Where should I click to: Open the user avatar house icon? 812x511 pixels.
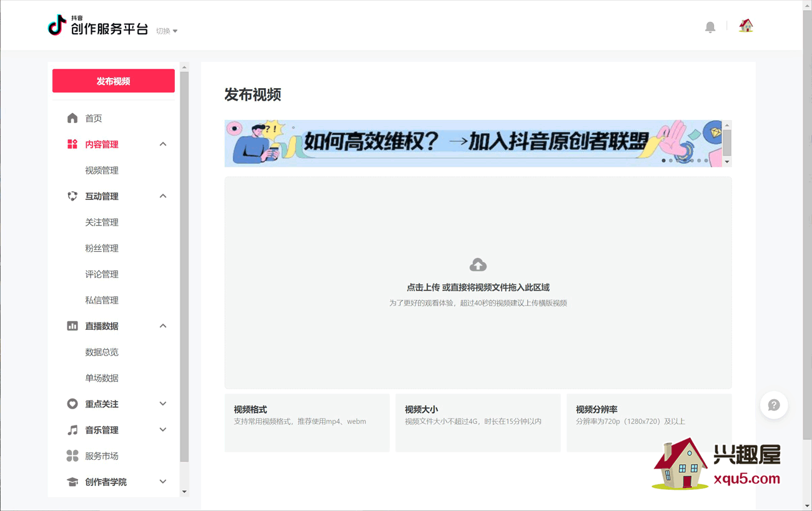tap(746, 26)
